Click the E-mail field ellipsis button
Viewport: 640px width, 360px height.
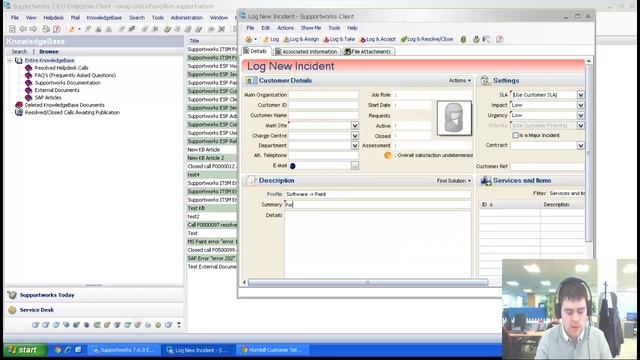[355, 166]
